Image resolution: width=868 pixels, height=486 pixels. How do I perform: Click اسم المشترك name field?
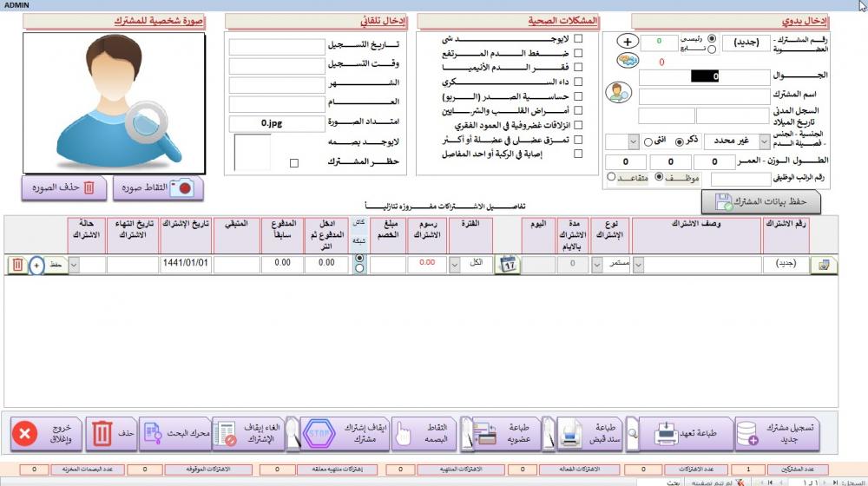click(704, 97)
